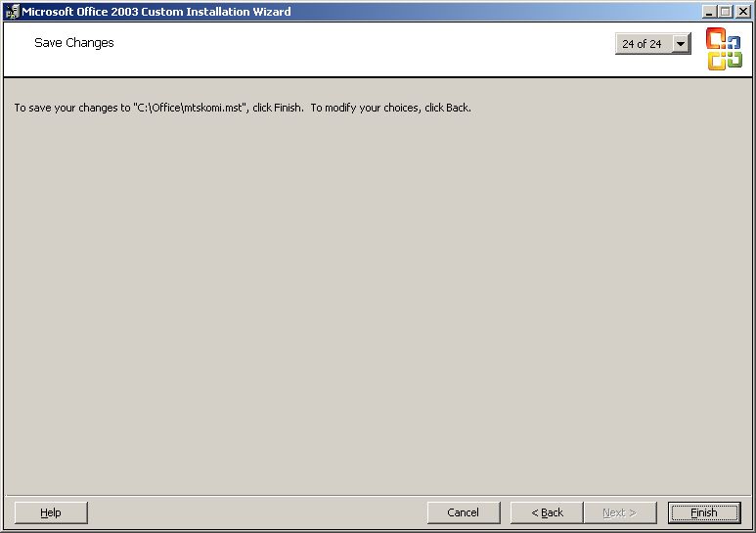Click the empty button bar between Help and Cancel
Viewport: 756px width, 533px height.
tap(254, 512)
